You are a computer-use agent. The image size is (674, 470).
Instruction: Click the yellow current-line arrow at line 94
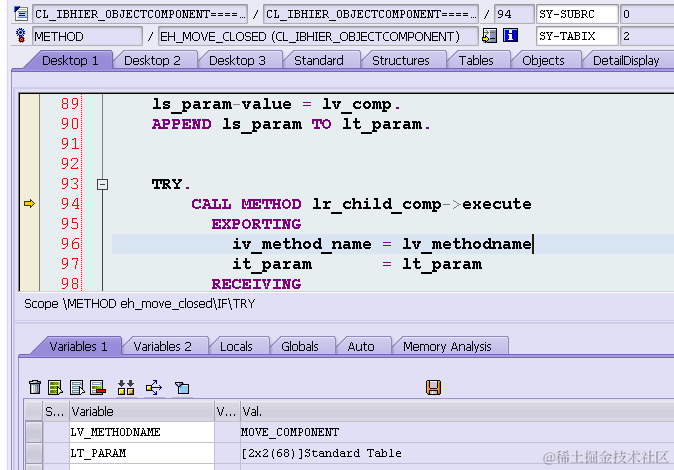click(x=29, y=203)
